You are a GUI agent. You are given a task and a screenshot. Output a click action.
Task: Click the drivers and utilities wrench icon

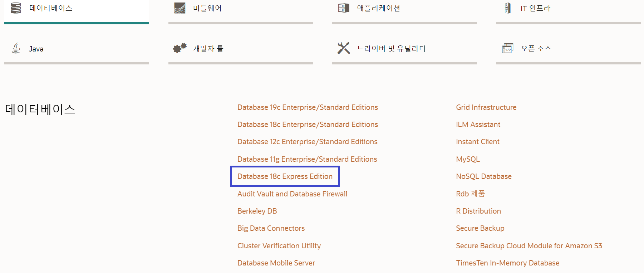(x=344, y=48)
